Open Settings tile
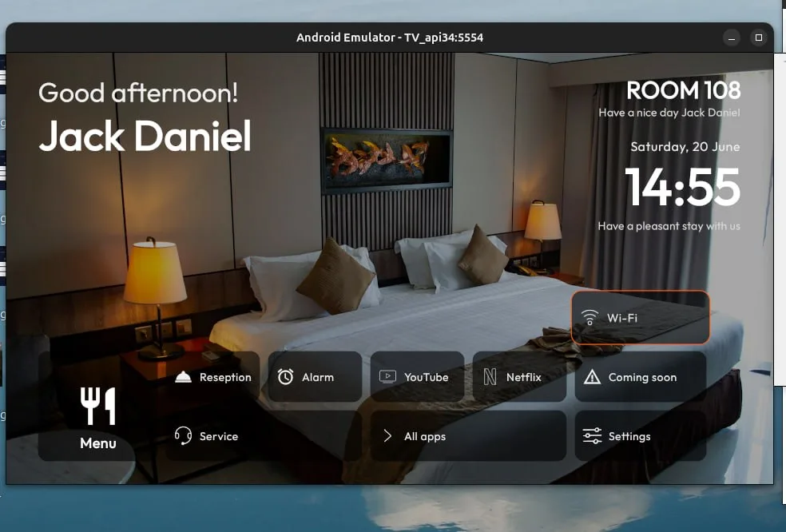Screen dimensions: 786x532 point(640,435)
